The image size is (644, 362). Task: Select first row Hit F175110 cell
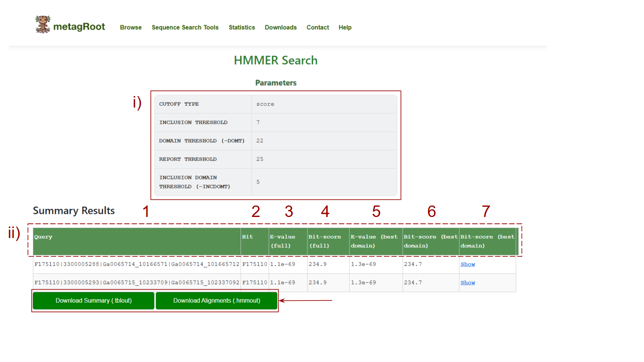[x=255, y=264]
